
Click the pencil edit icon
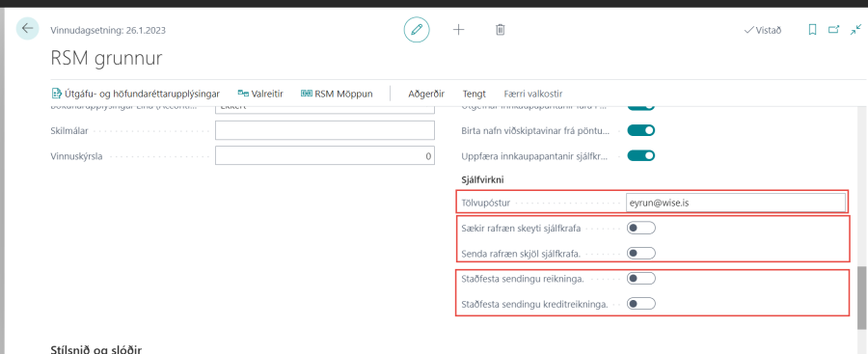(x=417, y=30)
